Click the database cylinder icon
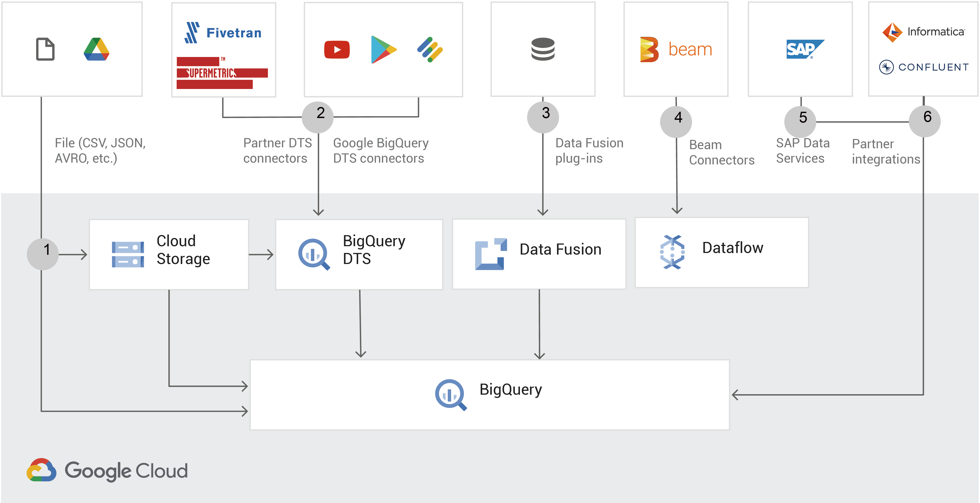980x503 pixels. [543, 49]
